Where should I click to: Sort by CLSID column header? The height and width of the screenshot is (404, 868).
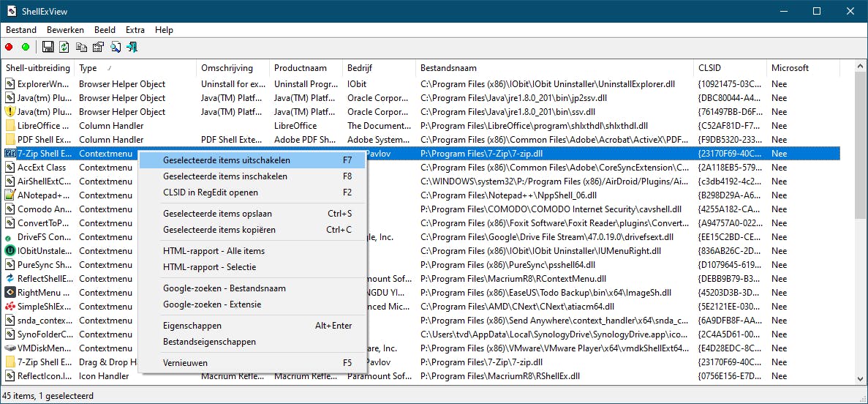[731, 68]
